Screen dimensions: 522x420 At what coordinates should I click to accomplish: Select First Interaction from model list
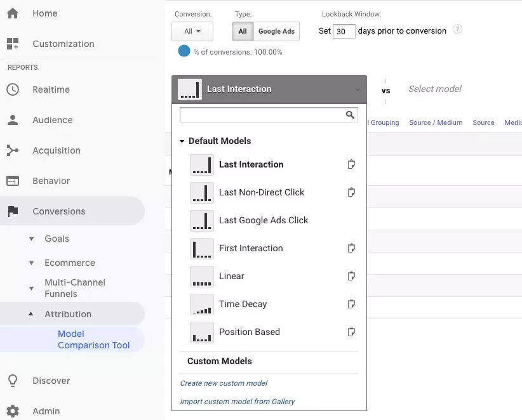251,248
